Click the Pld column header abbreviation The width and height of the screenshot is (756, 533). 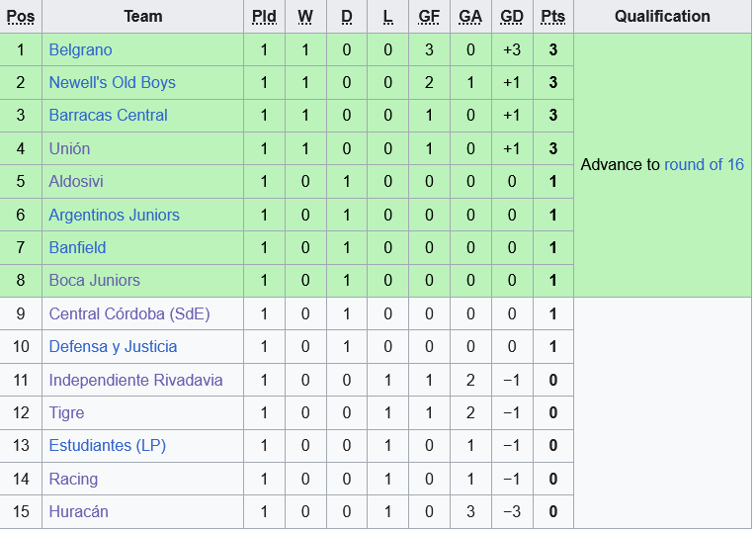click(x=264, y=16)
